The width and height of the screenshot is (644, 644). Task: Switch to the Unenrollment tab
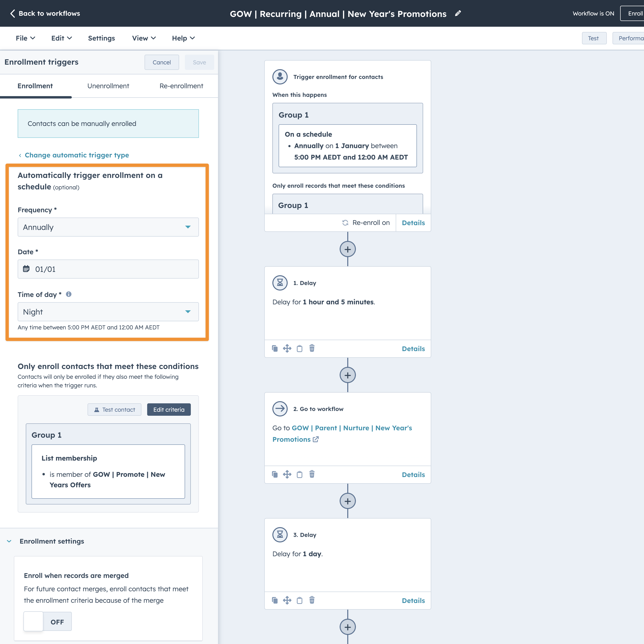tap(108, 86)
